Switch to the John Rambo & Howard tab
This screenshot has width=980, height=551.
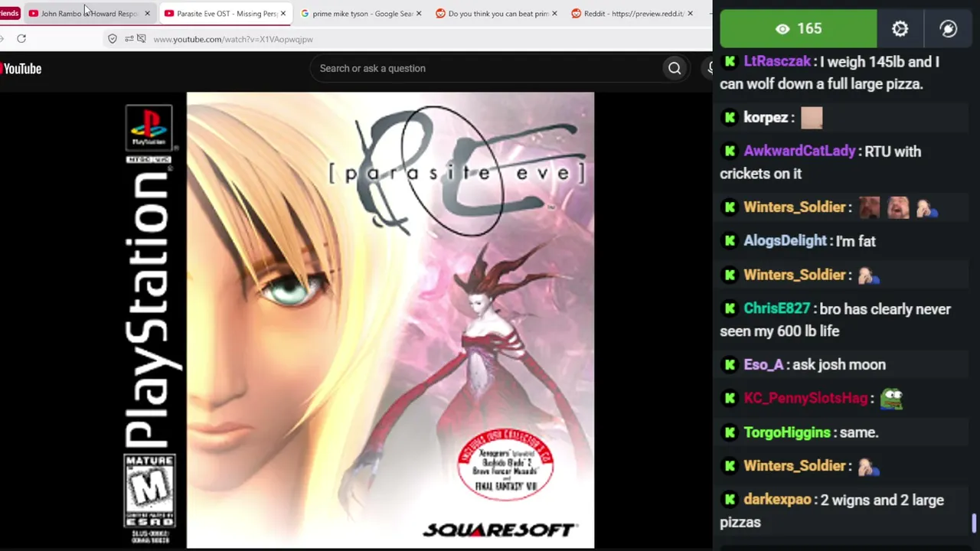tap(89, 14)
